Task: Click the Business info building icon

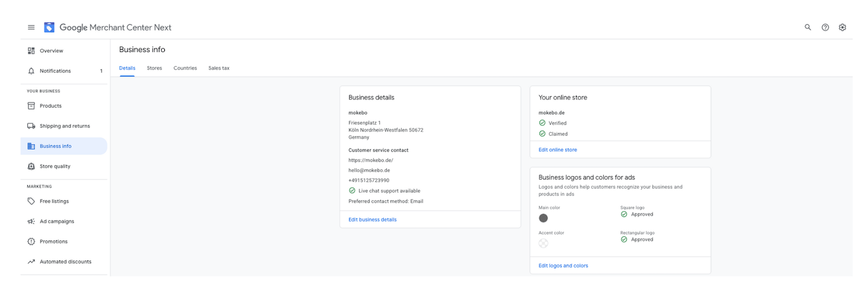Action: tap(31, 146)
